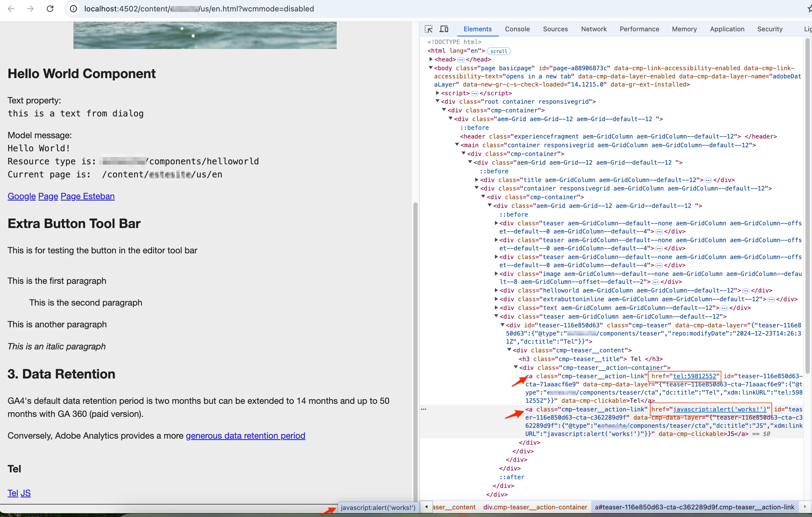
Task: Expand the head element node
Action: (431, 59)
